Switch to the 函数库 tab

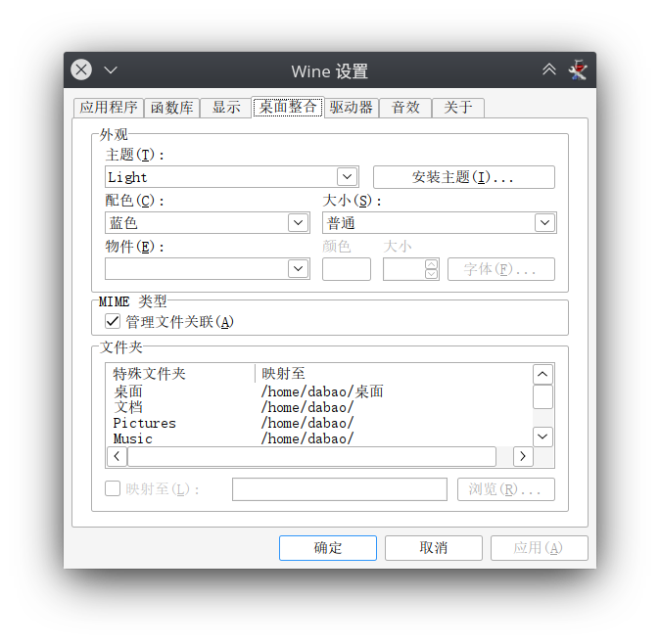coord(171,108)
